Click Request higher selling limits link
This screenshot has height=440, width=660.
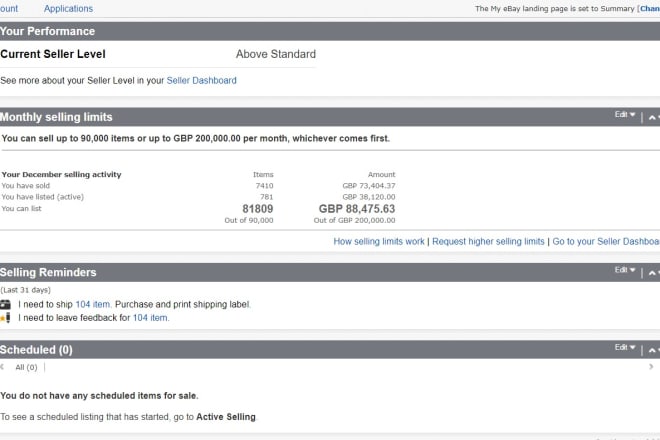488,241
